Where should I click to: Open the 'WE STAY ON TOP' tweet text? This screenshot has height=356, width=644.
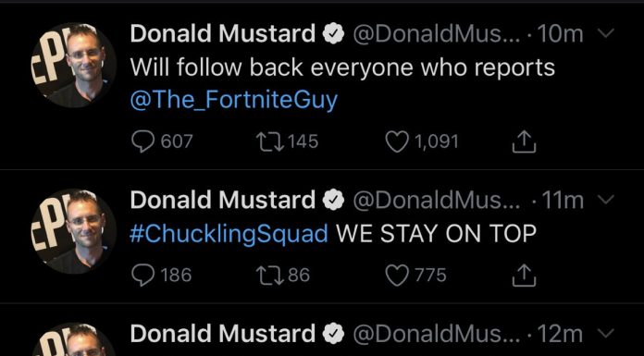pyautogui.click(x=436, y=234)
